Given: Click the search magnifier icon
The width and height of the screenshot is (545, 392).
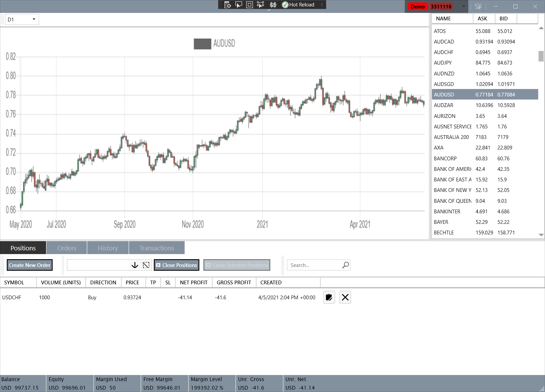Looking at the screenshot, I should click(x=345, y=265).
